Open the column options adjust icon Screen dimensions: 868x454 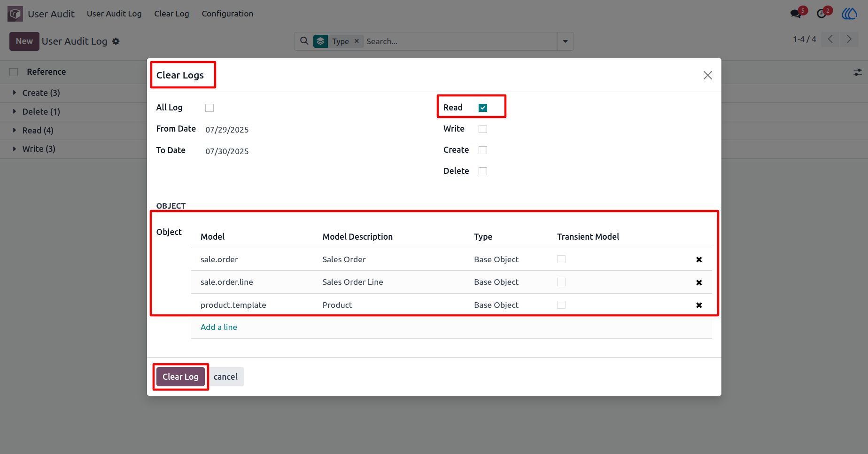(858, 72)
